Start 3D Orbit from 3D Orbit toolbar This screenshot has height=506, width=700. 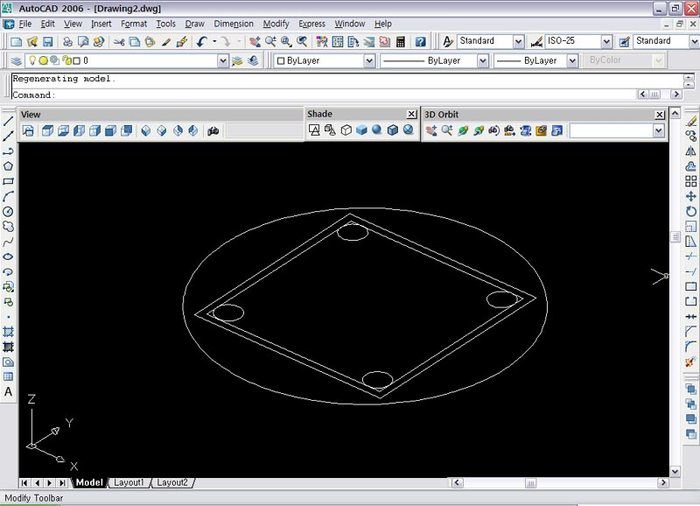click(463, 130)
